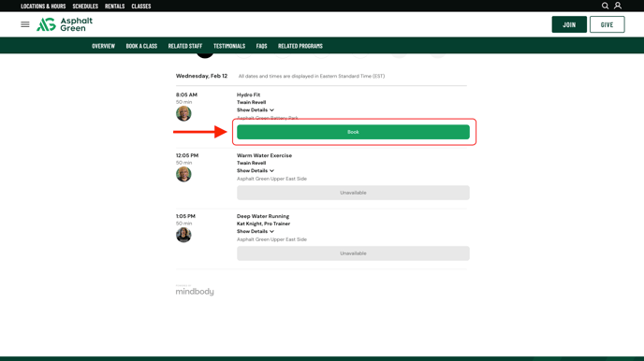Expand Show Details for Deep Water Running
Image resolution: width=644 pixels, height=361 pixels.
coord(255,231)
